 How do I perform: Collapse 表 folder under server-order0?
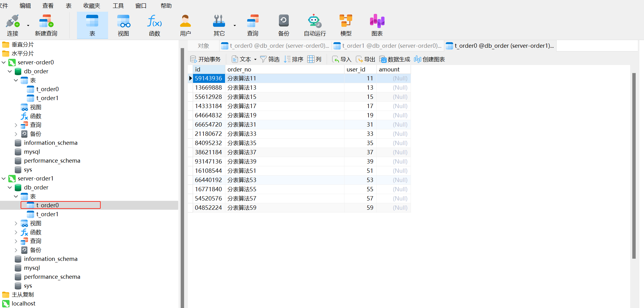coord(16,80)
